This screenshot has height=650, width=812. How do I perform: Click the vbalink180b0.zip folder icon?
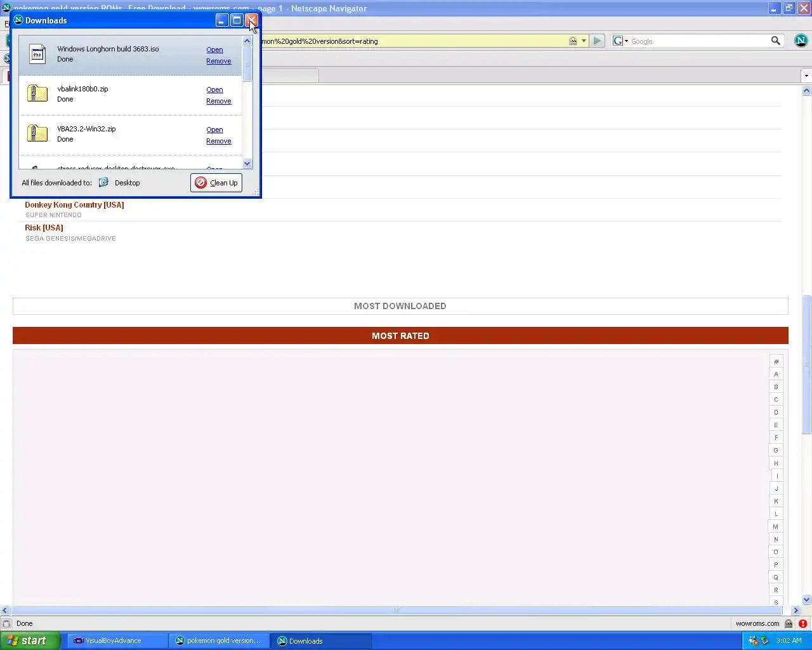click(37, 93)
